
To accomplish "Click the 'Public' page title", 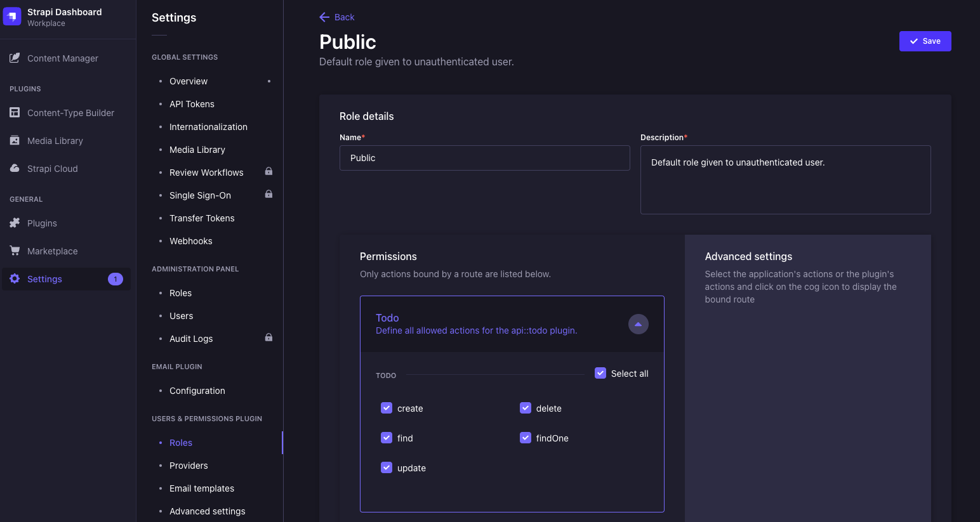I will point(348,42).
